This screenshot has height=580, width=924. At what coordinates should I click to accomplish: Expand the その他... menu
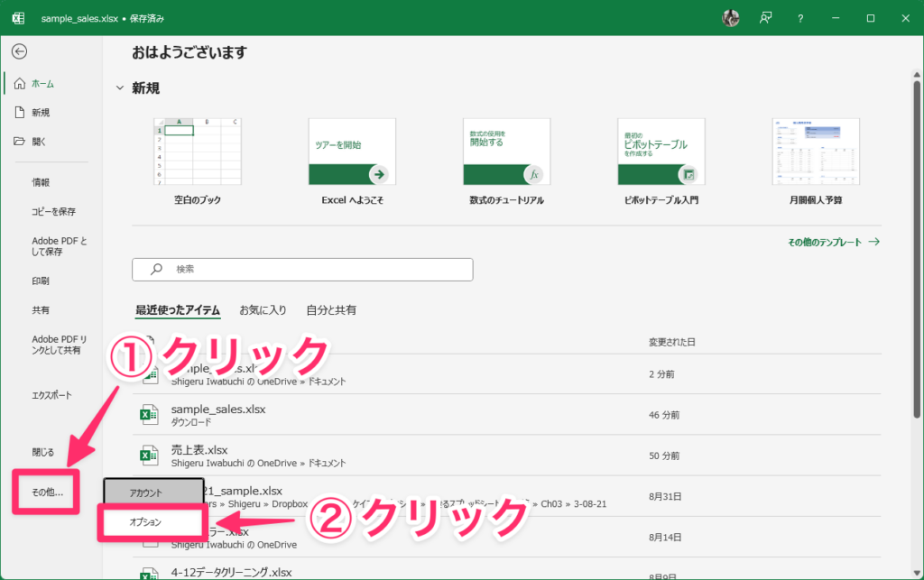point(47,492)
